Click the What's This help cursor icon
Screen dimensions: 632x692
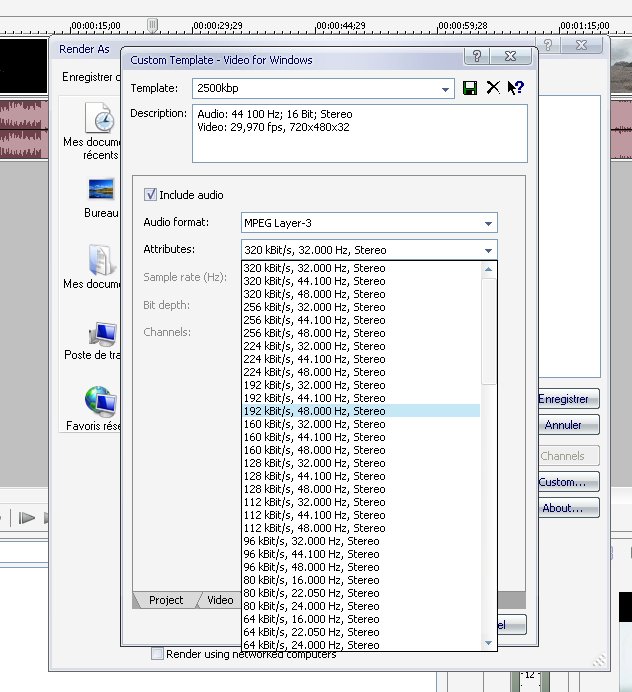(515, 88)
